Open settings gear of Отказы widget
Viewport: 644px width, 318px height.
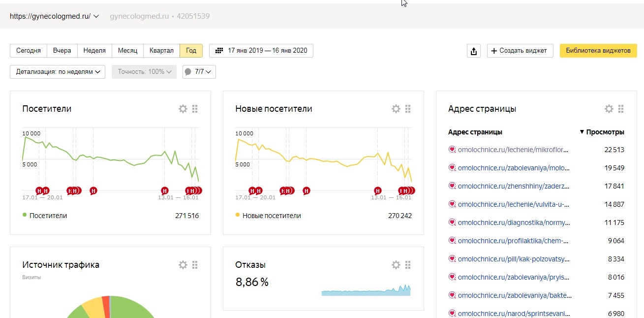(x=396, y=265)
